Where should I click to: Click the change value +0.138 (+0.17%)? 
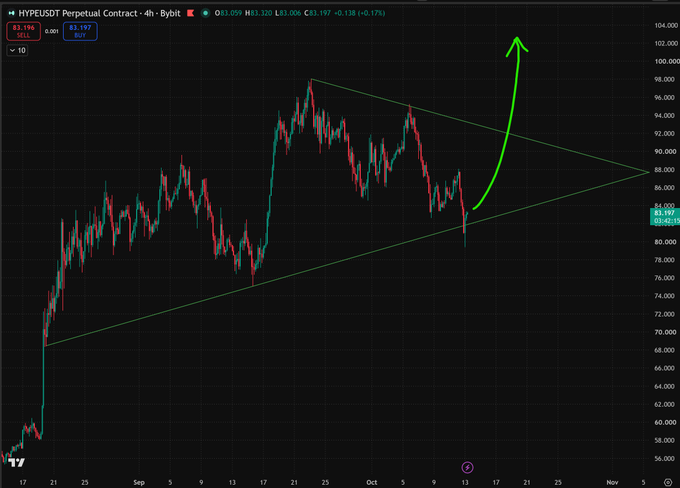(x=360, y=13)
